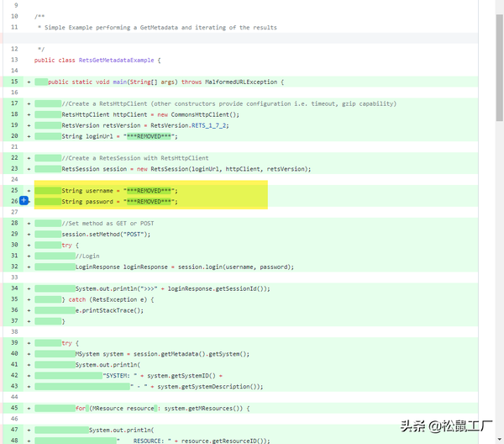Screen dimensions: 504x444
Task: Click the new RetsSession constructor line
Action: click(x=186, y=169)
